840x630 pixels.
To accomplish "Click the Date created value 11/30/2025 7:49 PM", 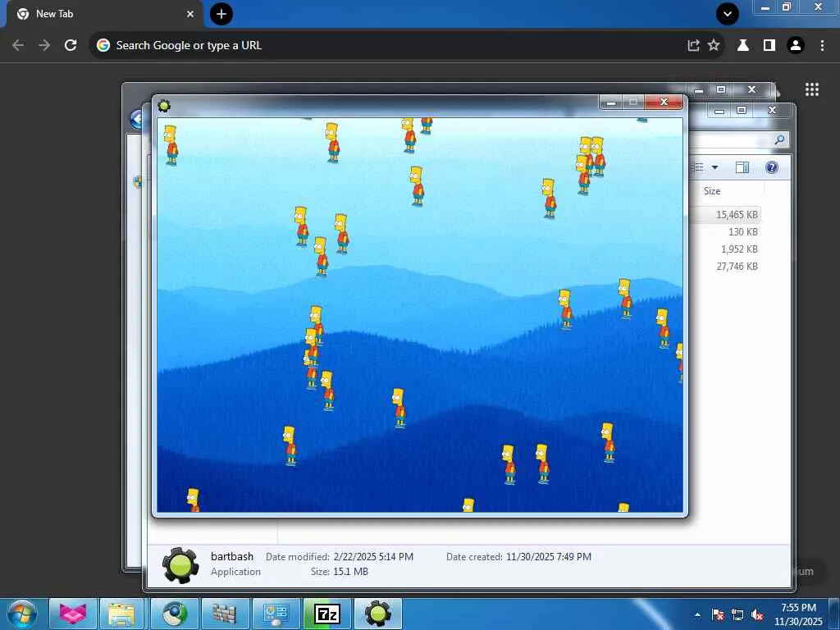I will [x=549, y=557].
